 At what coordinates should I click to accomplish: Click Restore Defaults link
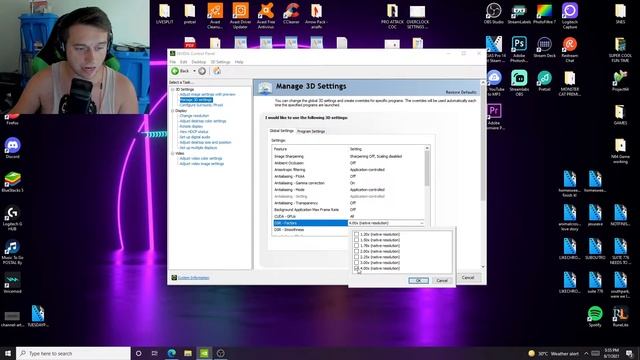461,92
